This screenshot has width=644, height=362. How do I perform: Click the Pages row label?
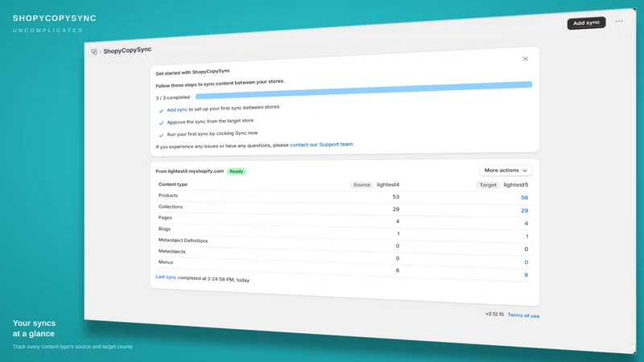coord(165,217)
